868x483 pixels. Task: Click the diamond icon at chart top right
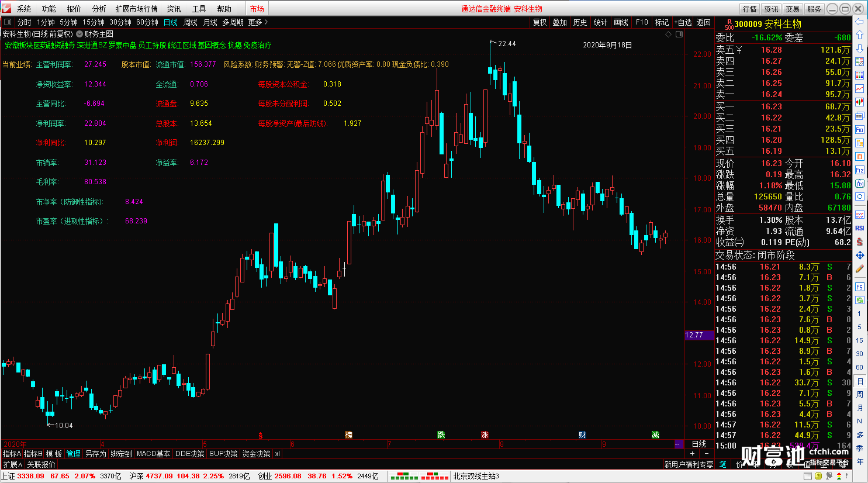(669, 34)
